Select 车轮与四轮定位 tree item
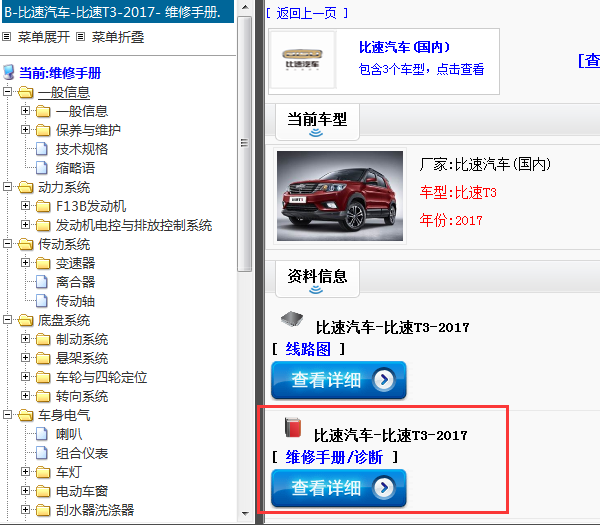The width and height of the screenshot is (600, 525). (101, 377)
